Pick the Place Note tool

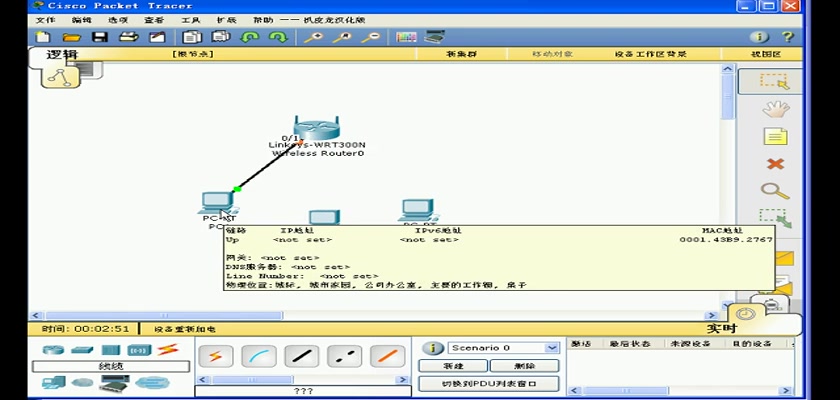[x=774, y=136]
